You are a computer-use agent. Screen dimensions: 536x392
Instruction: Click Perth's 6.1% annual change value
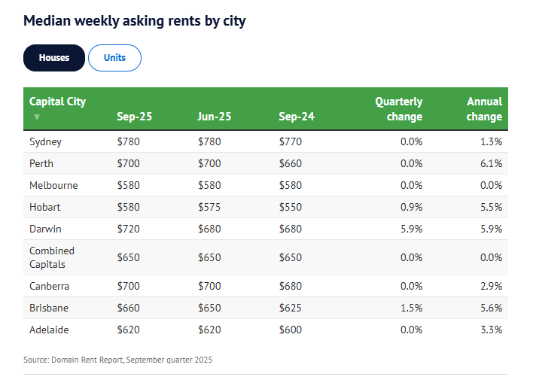492,163
